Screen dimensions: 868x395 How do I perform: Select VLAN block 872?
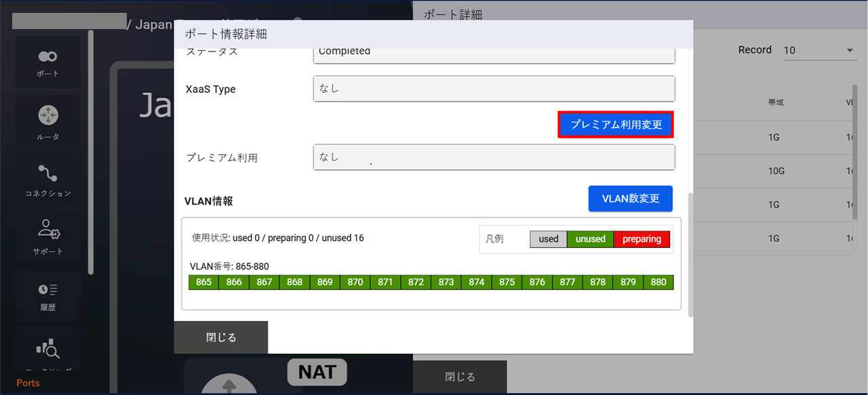[416, 282]
